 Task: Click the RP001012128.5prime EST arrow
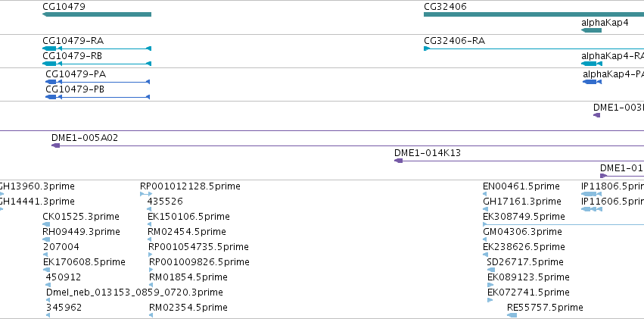[146, 194]
